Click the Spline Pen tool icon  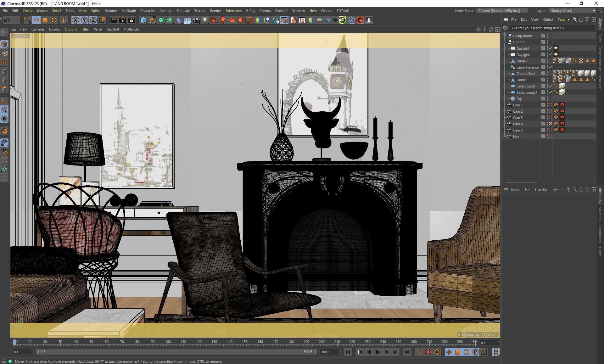pyautogui.click(x=152, y=20)
